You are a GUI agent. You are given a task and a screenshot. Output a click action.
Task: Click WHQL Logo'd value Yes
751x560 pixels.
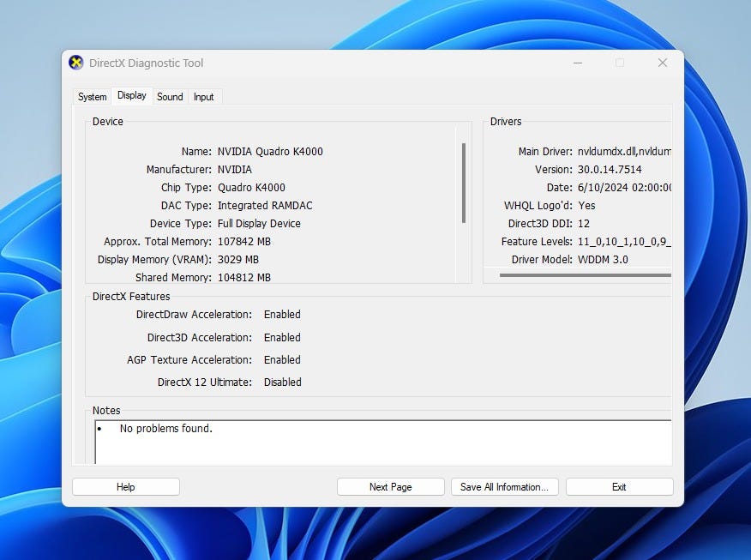[x=586, y=206]
